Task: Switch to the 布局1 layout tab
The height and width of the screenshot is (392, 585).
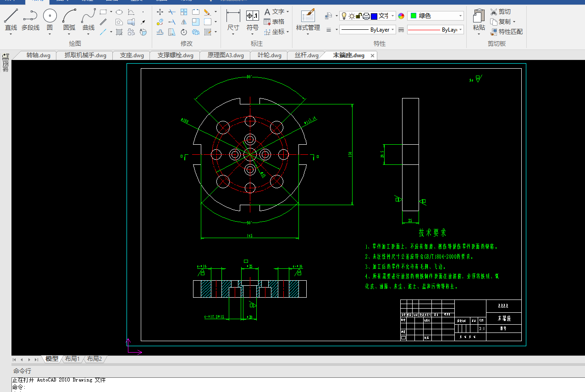Action: (x=72, y=359)
